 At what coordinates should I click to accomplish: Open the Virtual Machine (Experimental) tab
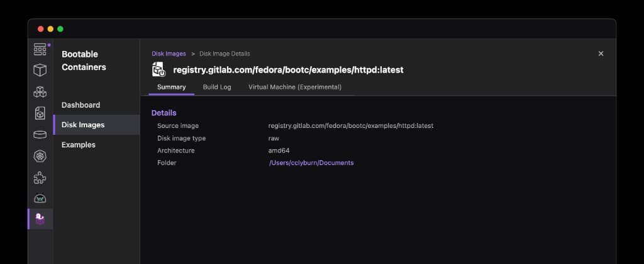click(295, 87)
